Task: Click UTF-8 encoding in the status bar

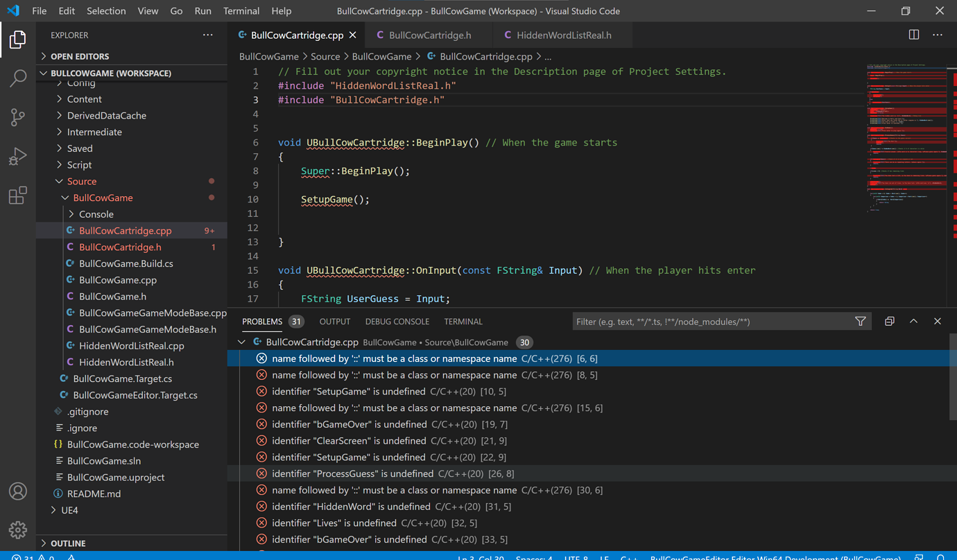Action: [x=574, y=557]
